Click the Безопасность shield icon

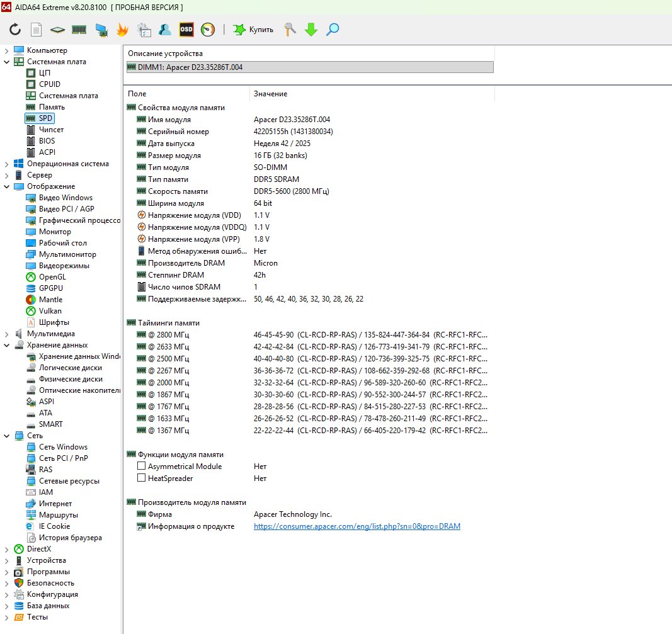[x=19, y=583]
